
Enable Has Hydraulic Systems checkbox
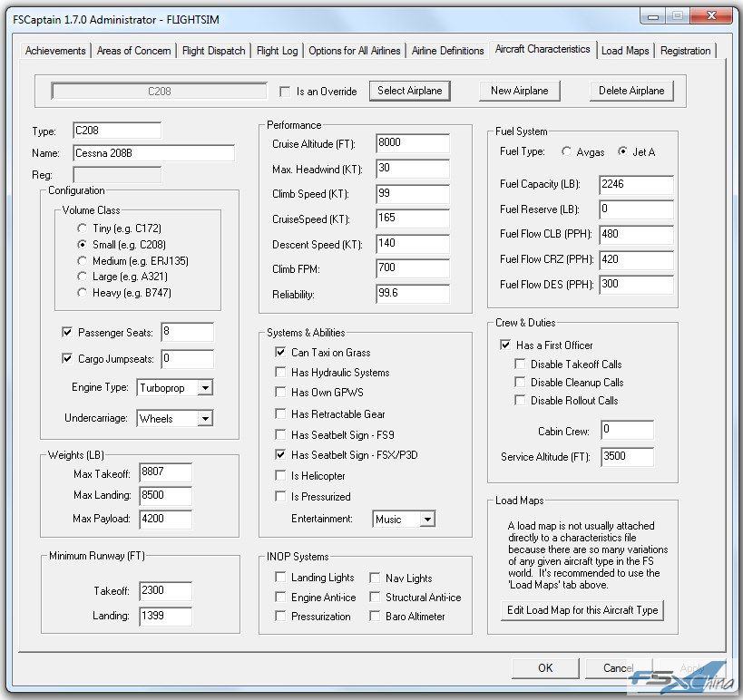click(280, 373)
